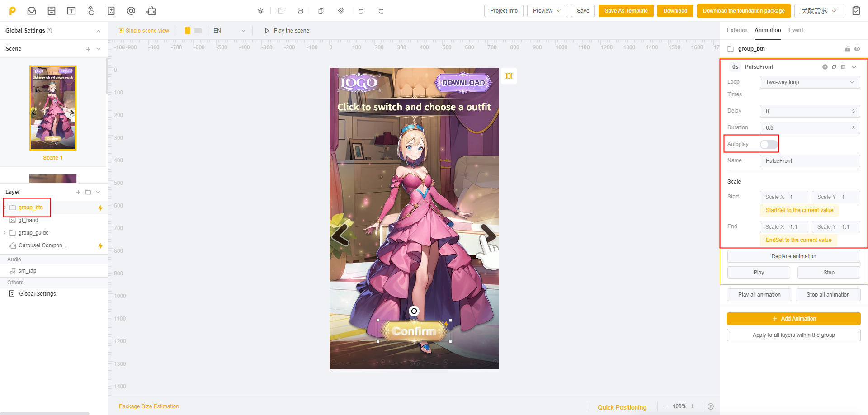Click Apply to all layers within the group
Image resolution: width=868 pixels, height=415 pixels.
pos(793,335)
